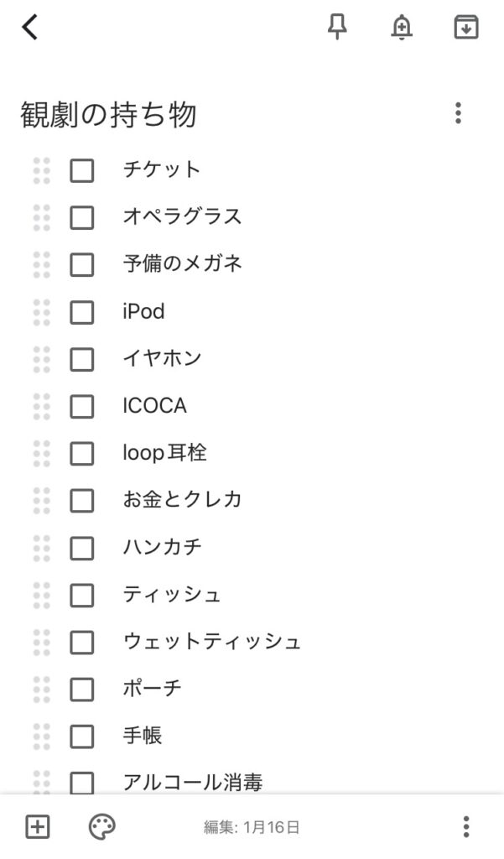Image resolution: width=504 pixels, height=859 pixels.
Task: Tap the loop耳栓 item text
Action: pyautogui.click(x=164, y=454)
